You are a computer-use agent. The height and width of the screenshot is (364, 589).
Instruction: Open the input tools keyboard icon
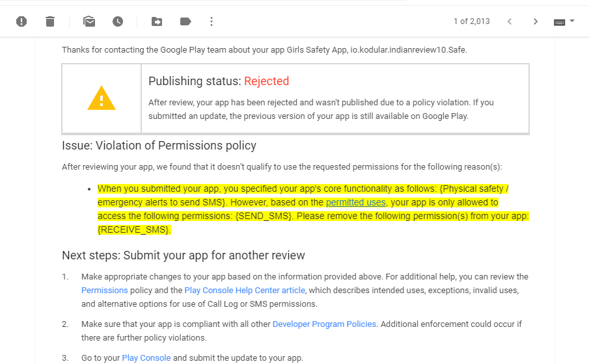(x=559, y=22)
